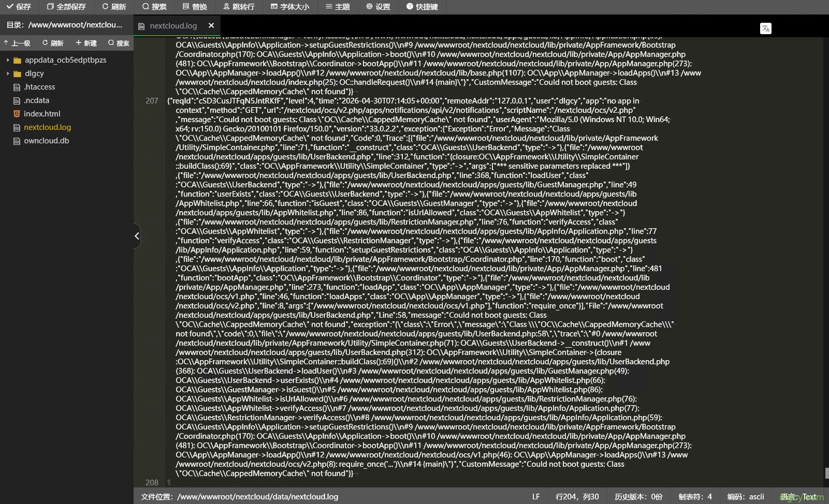
Task: Click line number 207 in gutter
Action: tap(152, 101)
